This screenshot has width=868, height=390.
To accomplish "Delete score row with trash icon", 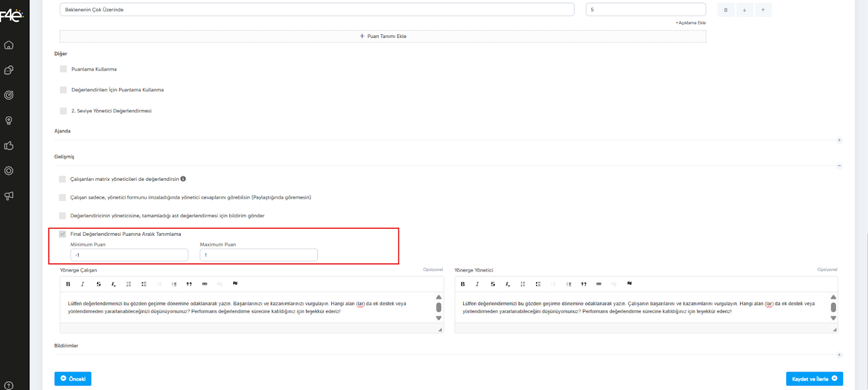I will 726,10.
